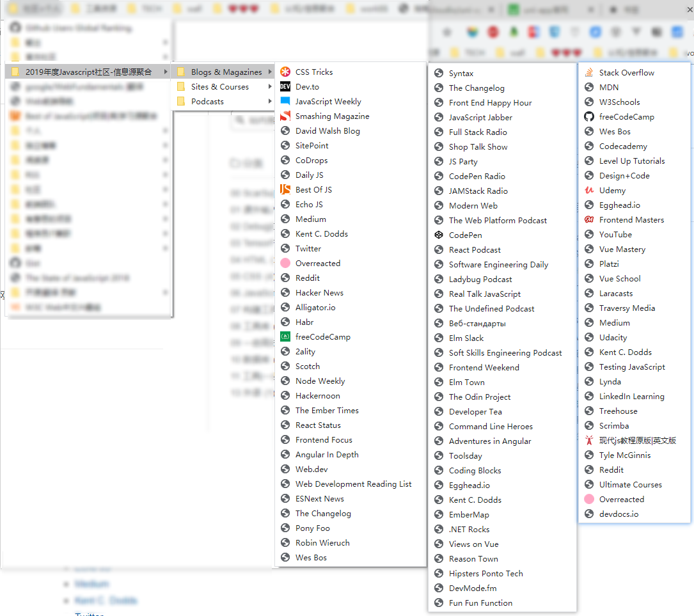
Task: Click the red icon for 现代js教程原版|英文版
Action: pyautogui.click(x=589, y=440)
